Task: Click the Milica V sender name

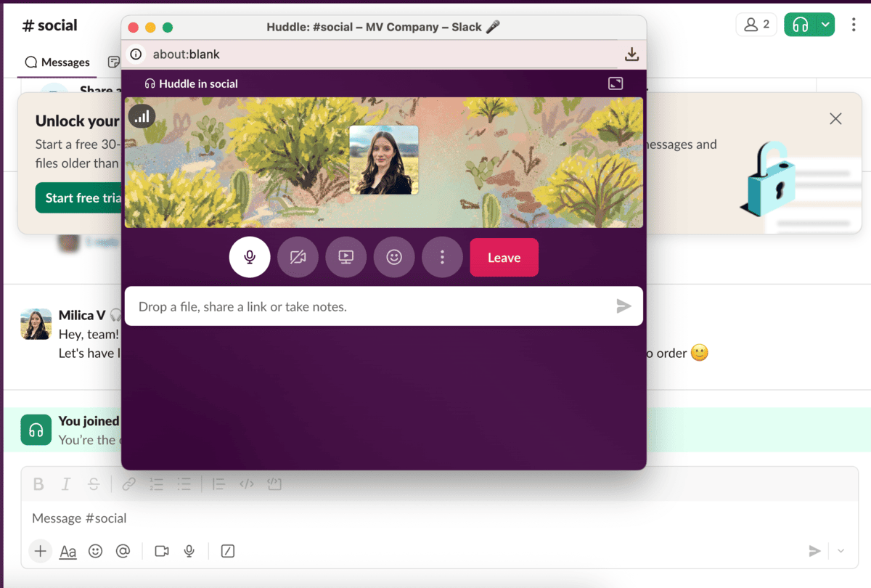Action: (82, 315)
